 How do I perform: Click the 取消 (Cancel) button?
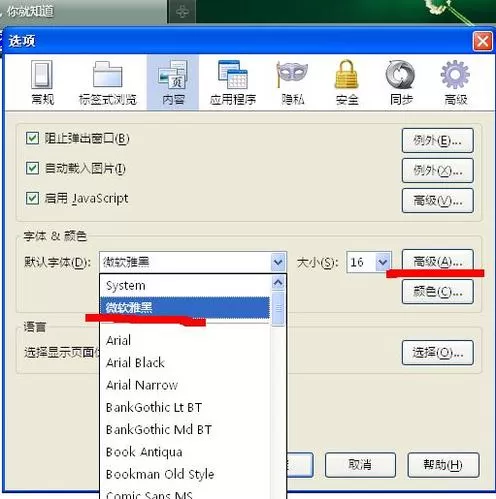360,465
